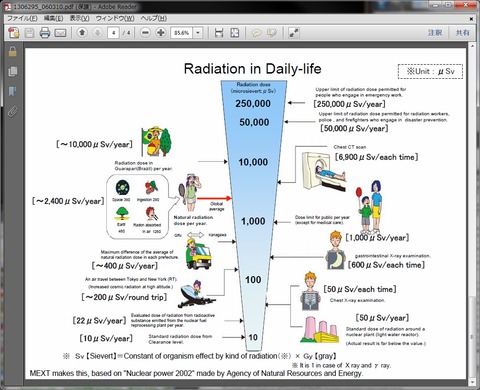Open the ヘルプ(H) menu

[x=153, y=18]
